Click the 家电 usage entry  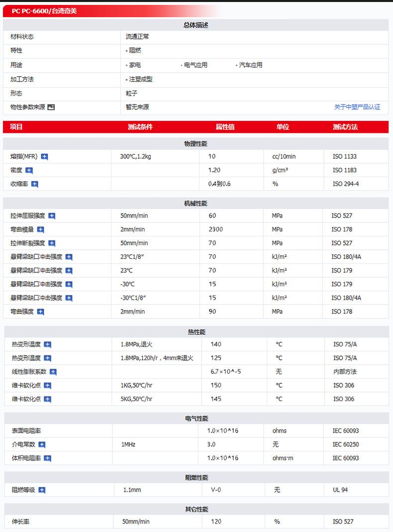[135, 65]
